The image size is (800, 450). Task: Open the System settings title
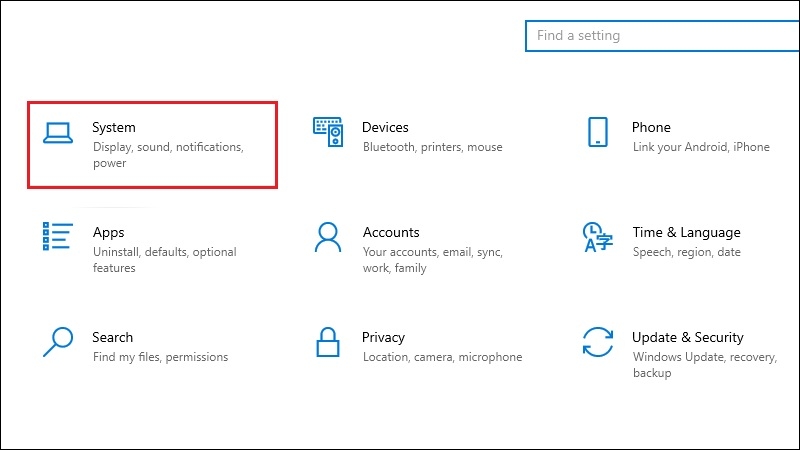[114, 128]
